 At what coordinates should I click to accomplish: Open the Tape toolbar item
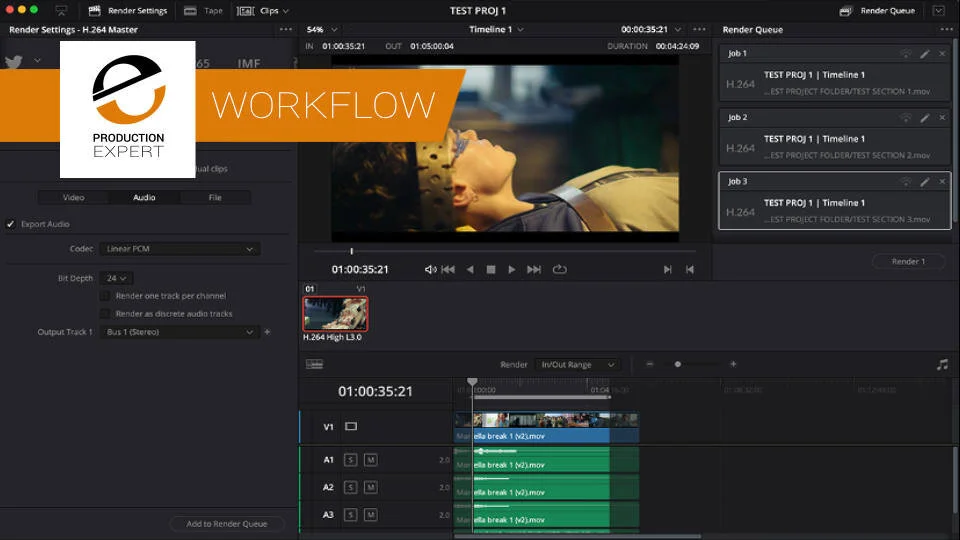tap(203, 10)
